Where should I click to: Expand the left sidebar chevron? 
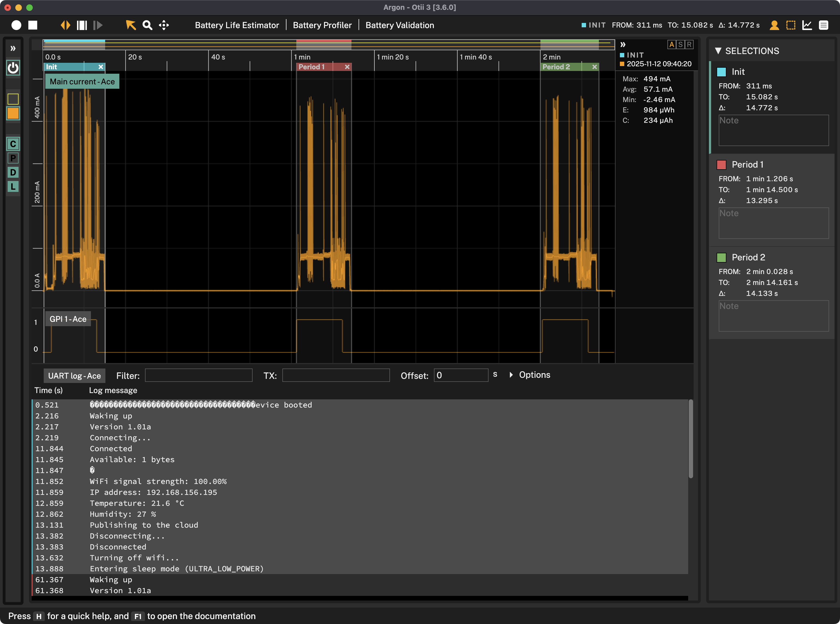(x=13, y=48)
